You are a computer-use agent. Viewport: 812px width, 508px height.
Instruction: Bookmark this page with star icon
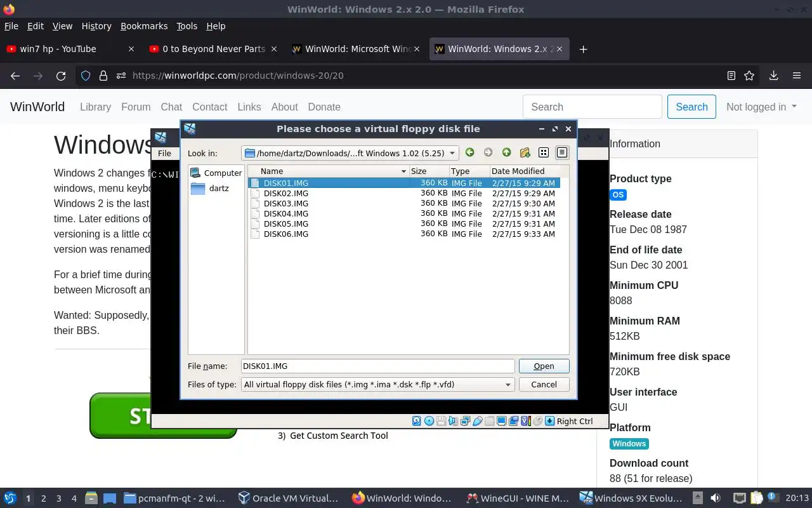pos(749,76)
